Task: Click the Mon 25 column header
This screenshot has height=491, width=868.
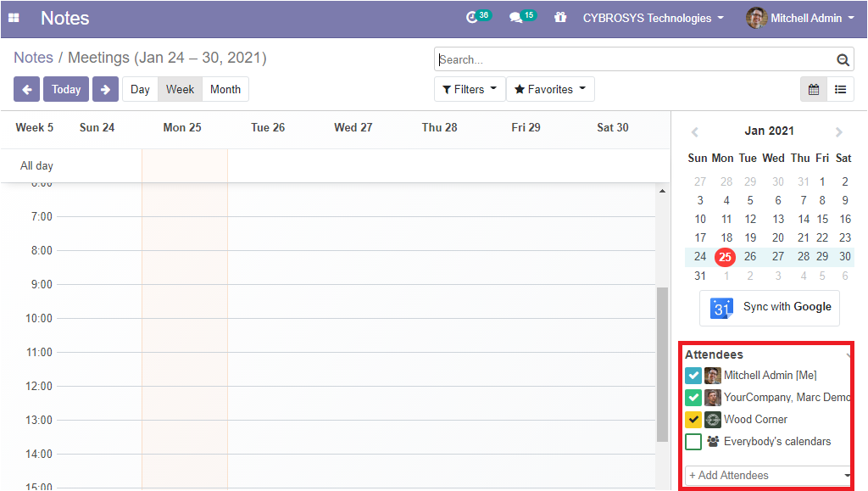Action: [182, 127]
